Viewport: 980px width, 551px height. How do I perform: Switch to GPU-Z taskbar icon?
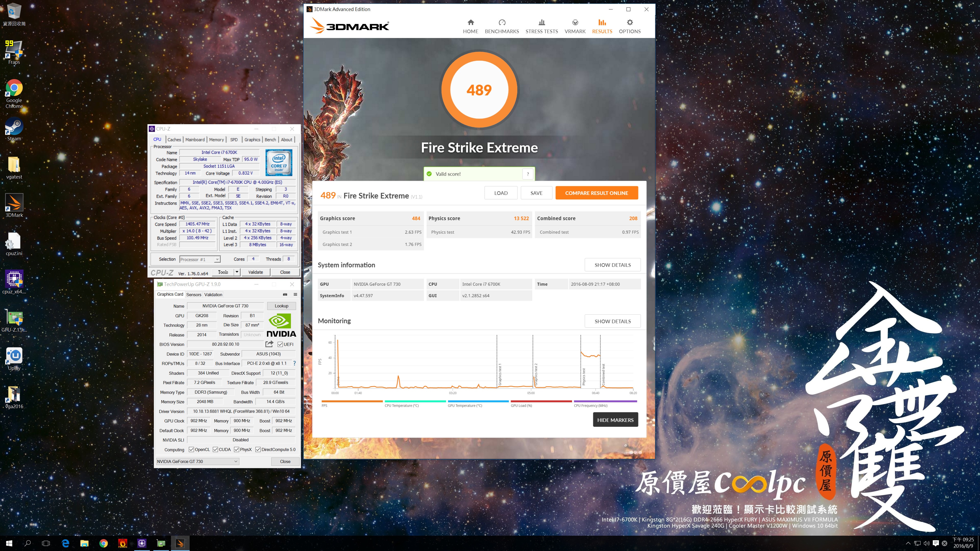[x=161, y=543]
